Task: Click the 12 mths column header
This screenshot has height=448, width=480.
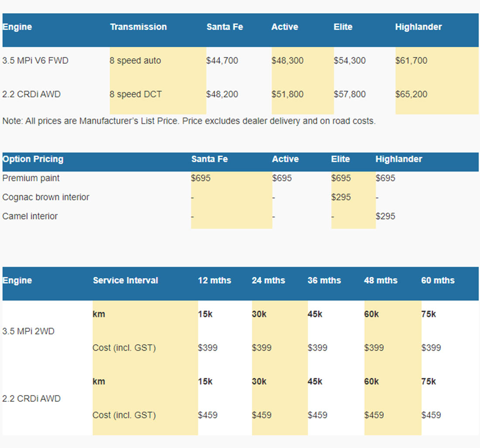Action: 214,281
